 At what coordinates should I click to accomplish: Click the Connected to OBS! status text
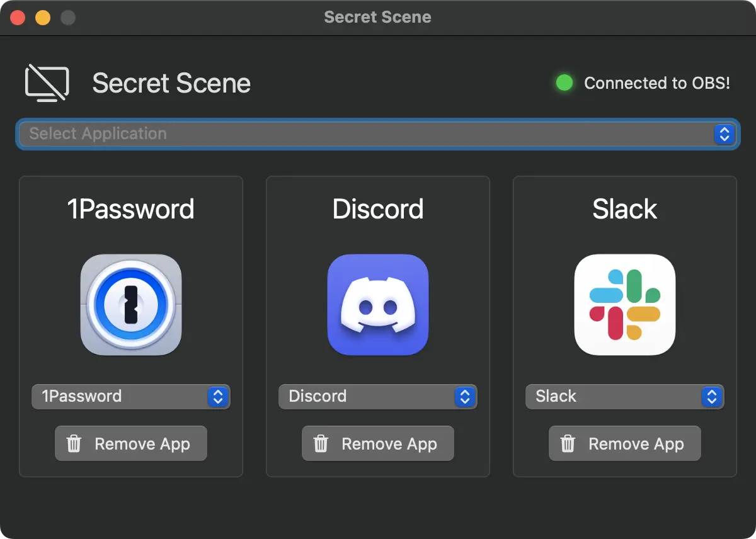click(657, 82)
